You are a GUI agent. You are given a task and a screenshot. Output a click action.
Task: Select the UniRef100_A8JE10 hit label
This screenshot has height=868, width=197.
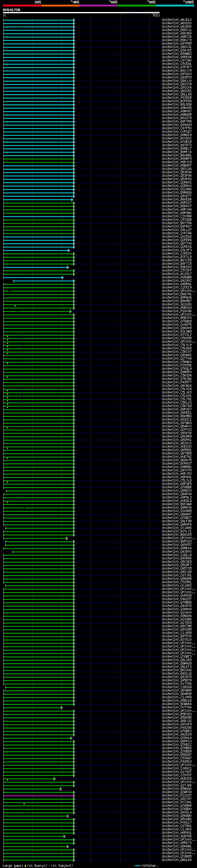(x=177, y=20)
